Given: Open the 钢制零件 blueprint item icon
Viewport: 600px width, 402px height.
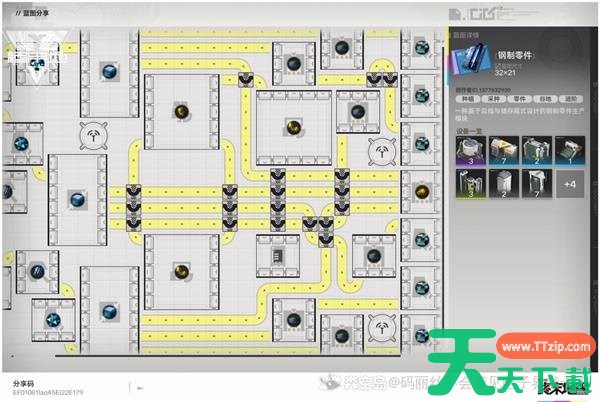Looking at the screenshot, I should click(x=472, y=58).
